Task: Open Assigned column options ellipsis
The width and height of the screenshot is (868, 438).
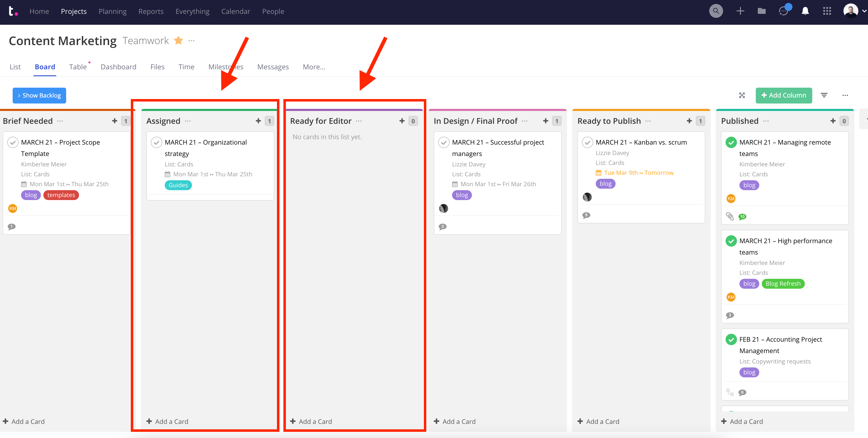Action: (x=188, y=121)
